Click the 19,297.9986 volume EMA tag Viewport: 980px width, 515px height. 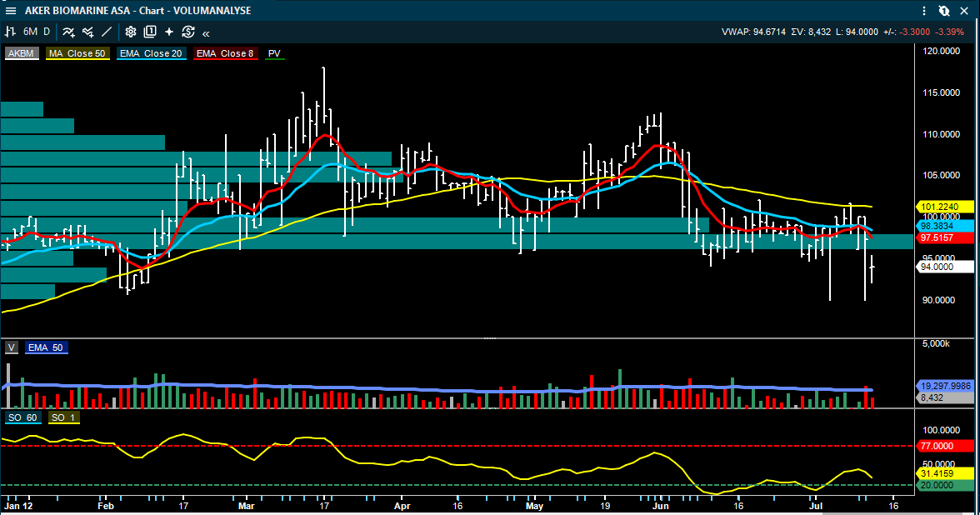point(944,386)
